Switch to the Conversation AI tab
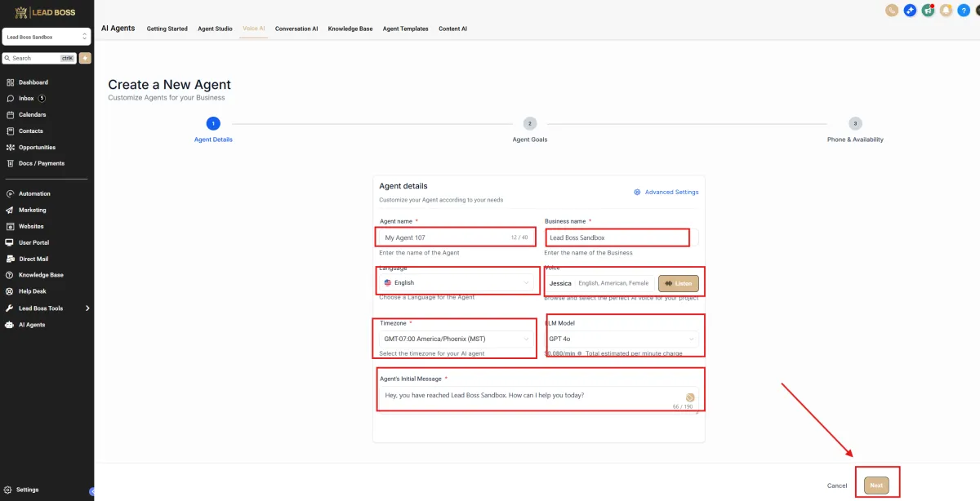The image size is (980, 501). pyautogui.click(x=296, y=29)
